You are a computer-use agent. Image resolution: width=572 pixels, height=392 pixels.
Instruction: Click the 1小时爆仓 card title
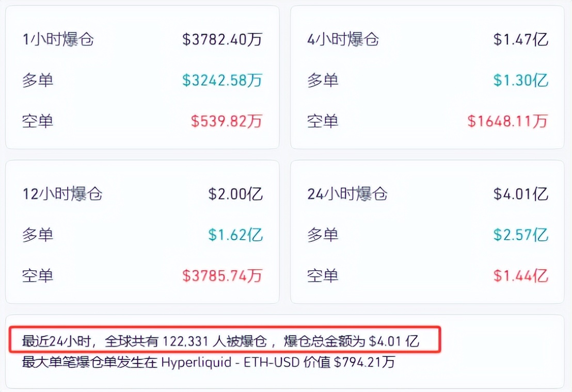click(x=58, y=40)
